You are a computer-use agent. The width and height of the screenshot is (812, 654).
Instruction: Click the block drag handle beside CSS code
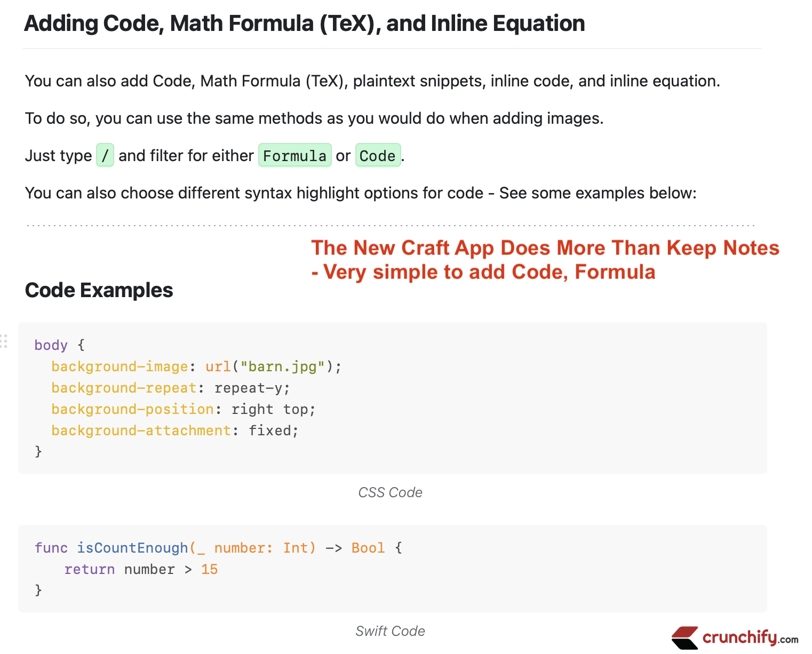coord(4,341)
